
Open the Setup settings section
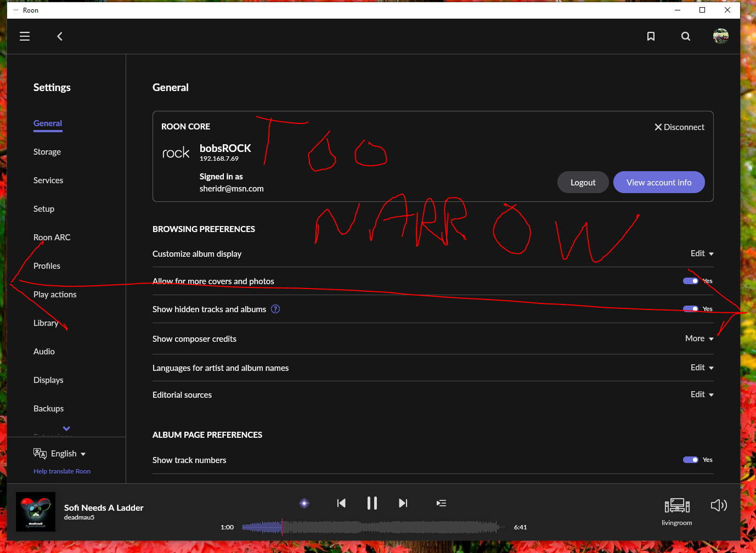(44, 209)
